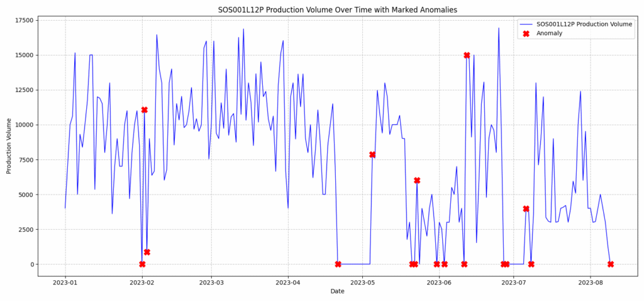
Task: Select the anomaly marker near 4000 in July
Action: coord(526,209)
